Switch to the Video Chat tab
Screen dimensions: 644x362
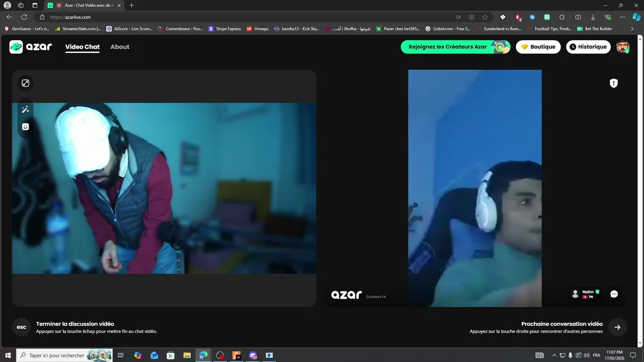(x=83, y=47)
